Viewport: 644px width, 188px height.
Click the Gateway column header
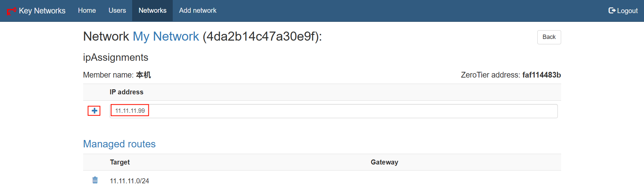click(x=384, y=162)
